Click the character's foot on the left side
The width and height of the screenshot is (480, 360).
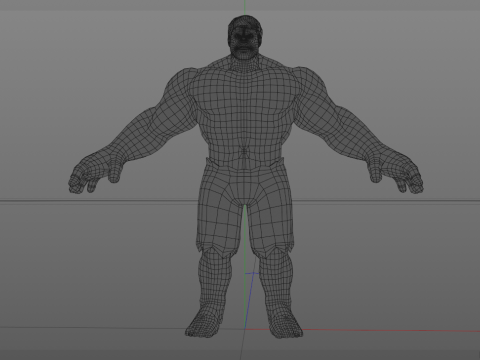(x=204, y=321)
